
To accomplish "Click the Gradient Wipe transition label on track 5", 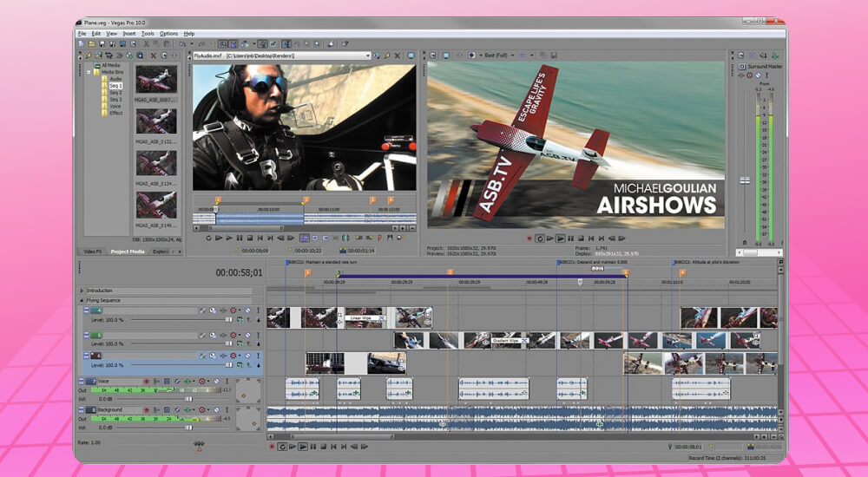I will point(510,341).
